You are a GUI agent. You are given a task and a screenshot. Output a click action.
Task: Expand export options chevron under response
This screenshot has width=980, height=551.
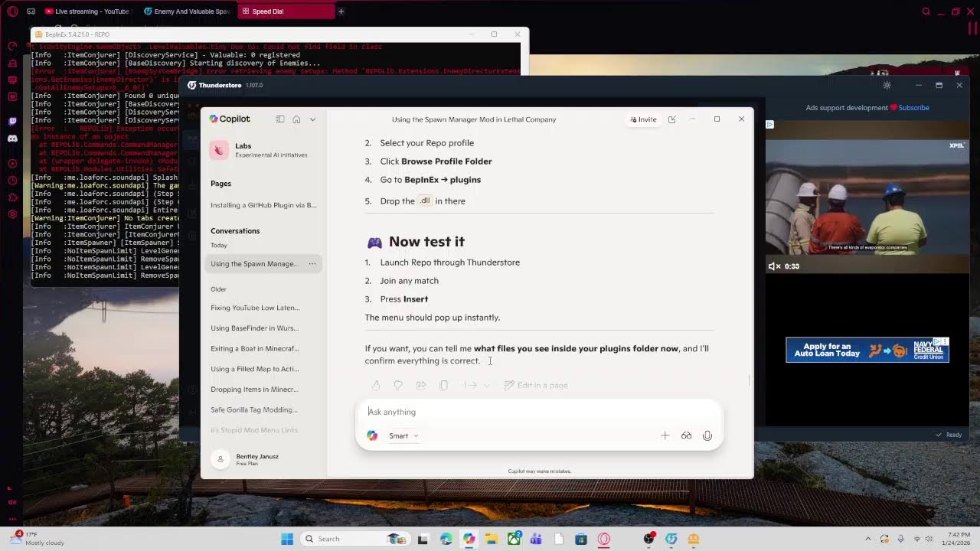487,386
